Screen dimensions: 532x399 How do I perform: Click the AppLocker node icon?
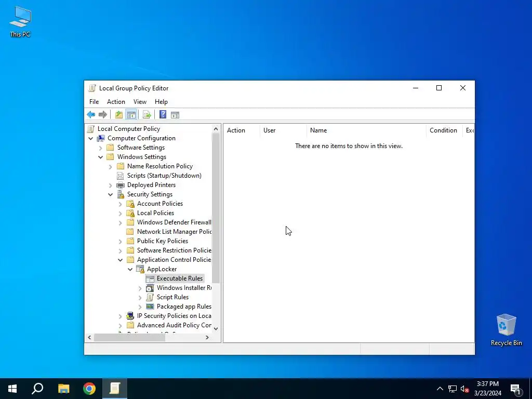tap(140, 269)
